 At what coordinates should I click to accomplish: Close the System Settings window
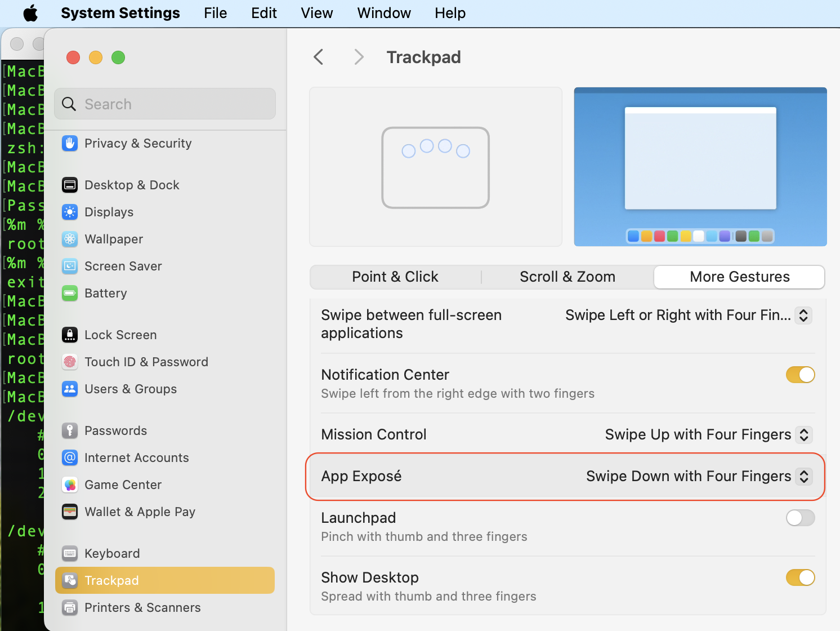pyautogui.click(x=73, y=57)
